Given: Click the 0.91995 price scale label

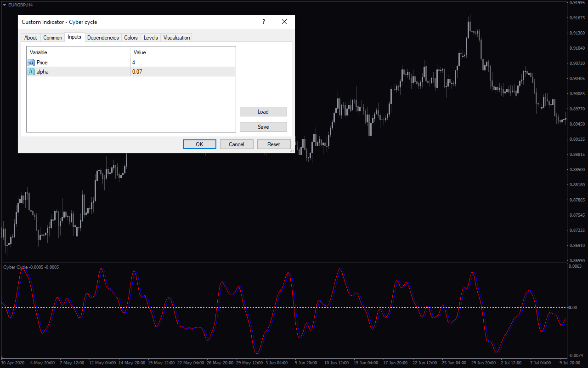Looking at the screenshot, I should [x=577, y=3].
